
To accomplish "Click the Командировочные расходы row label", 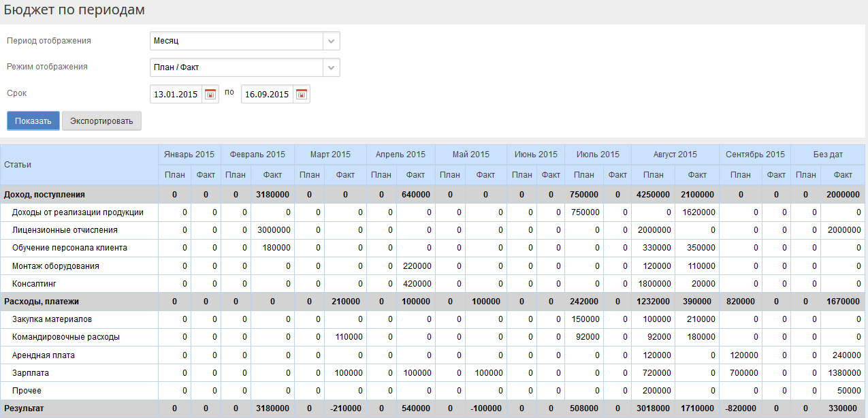I will 66,337.
